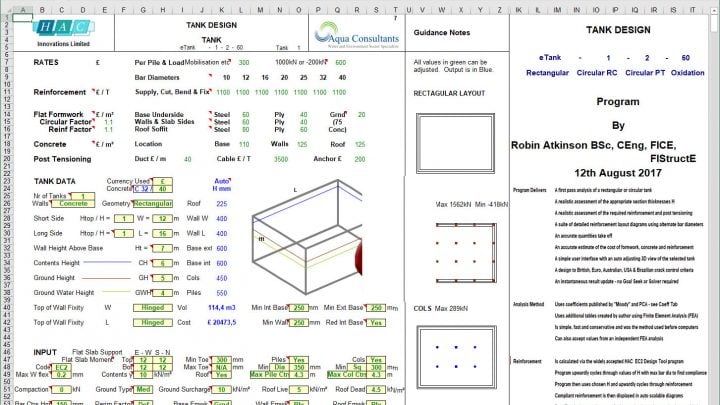
Task: Click the ground water height GWH = 4 cell
Action: [163, 293]
